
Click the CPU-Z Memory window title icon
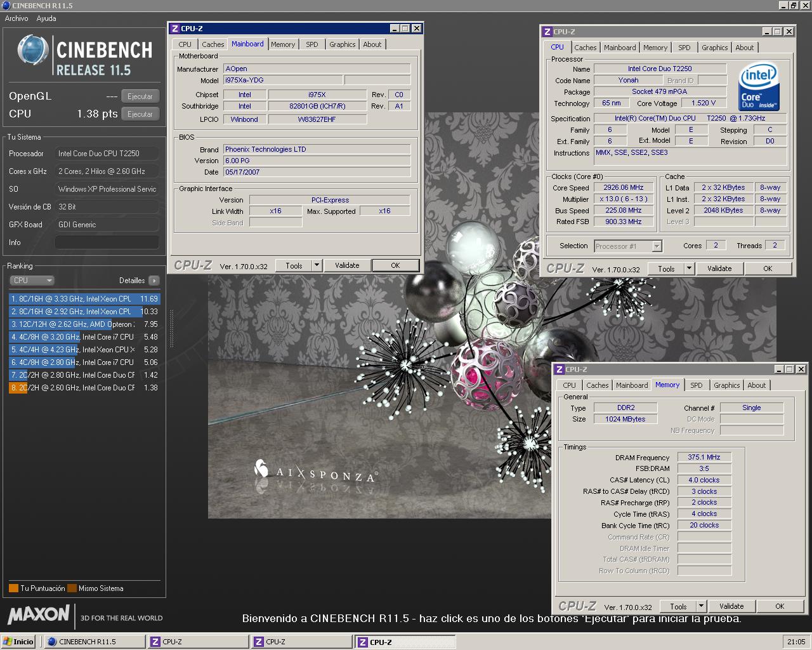click(x=560, y=369)
